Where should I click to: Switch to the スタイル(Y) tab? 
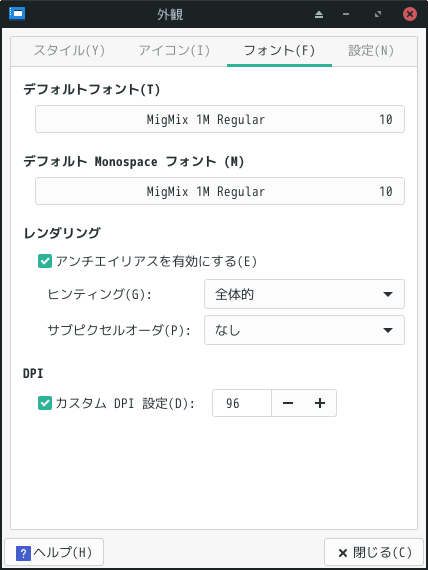69,51
